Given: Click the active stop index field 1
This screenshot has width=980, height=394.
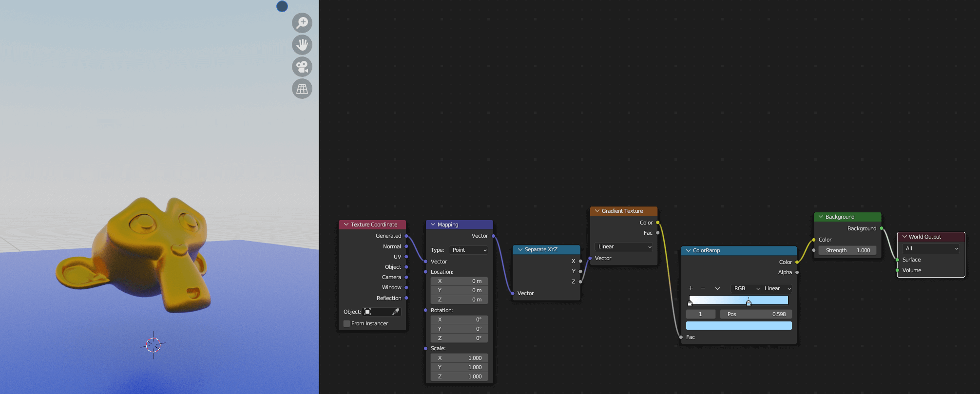Looking at the screenshot, I should click(701, 314).
